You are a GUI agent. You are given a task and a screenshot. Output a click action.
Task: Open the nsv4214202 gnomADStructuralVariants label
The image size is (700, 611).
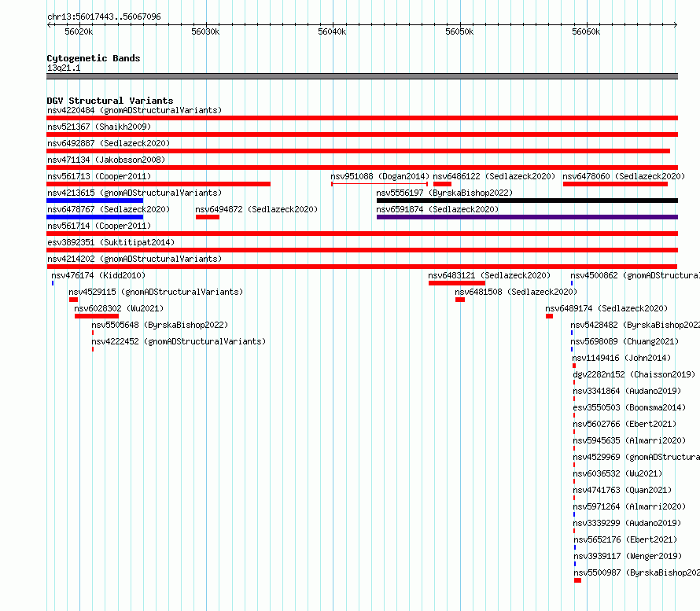(x=134, y=259)
